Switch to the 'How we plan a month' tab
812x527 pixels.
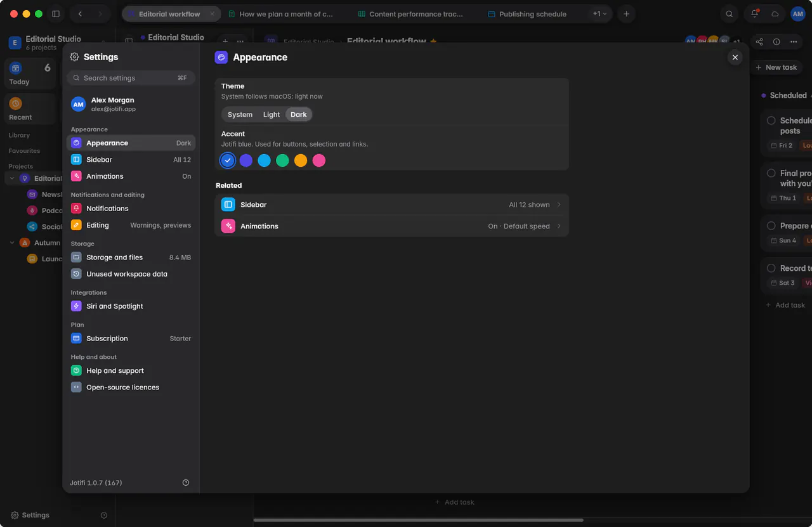282,14
